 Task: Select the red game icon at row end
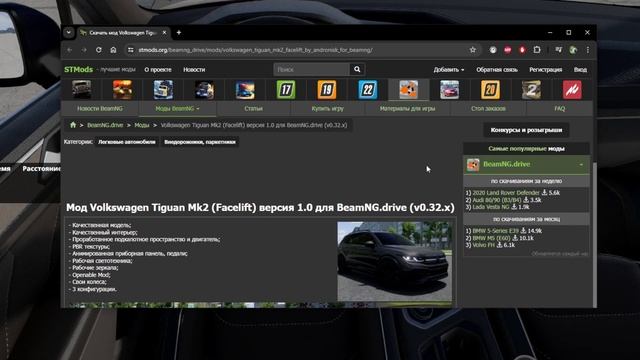click(572, 89)
